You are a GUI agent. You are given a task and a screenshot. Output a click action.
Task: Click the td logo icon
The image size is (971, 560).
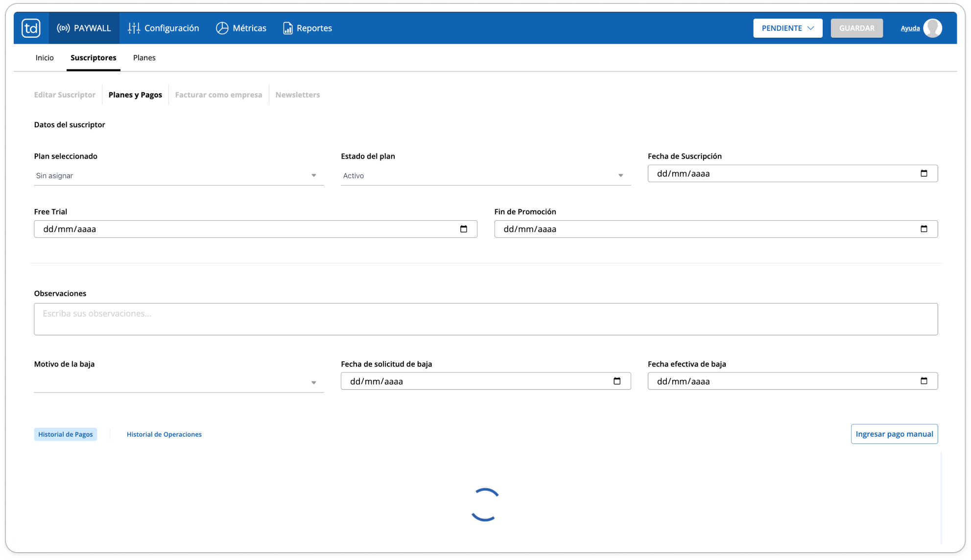tap(31, 28)
